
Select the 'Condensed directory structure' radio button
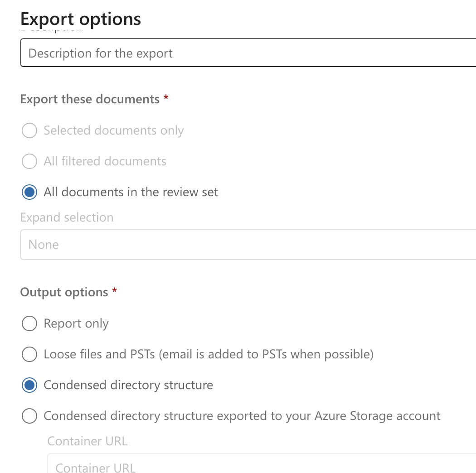click(29, 385)
